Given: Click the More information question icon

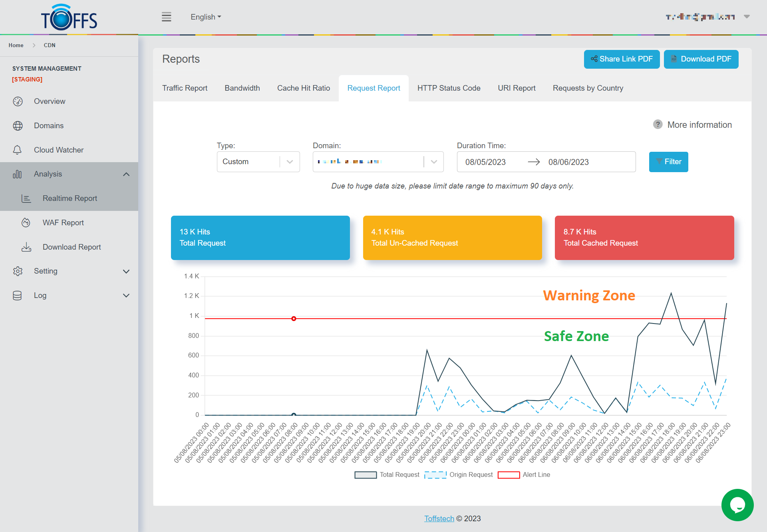Looking at the screenshot, I should [658, 125].
